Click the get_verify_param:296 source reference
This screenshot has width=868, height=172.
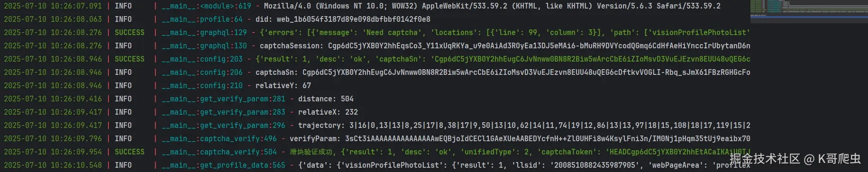[x=223, y=126]
